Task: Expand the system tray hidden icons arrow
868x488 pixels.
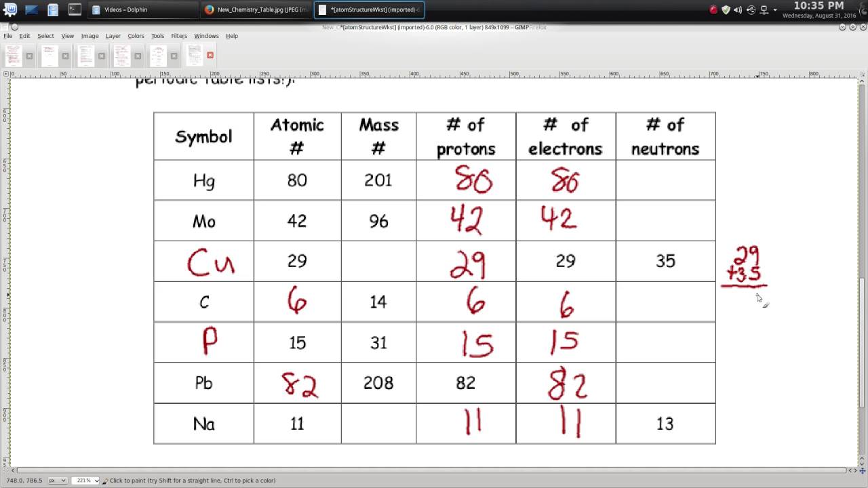Action: [x=774, y=10]
